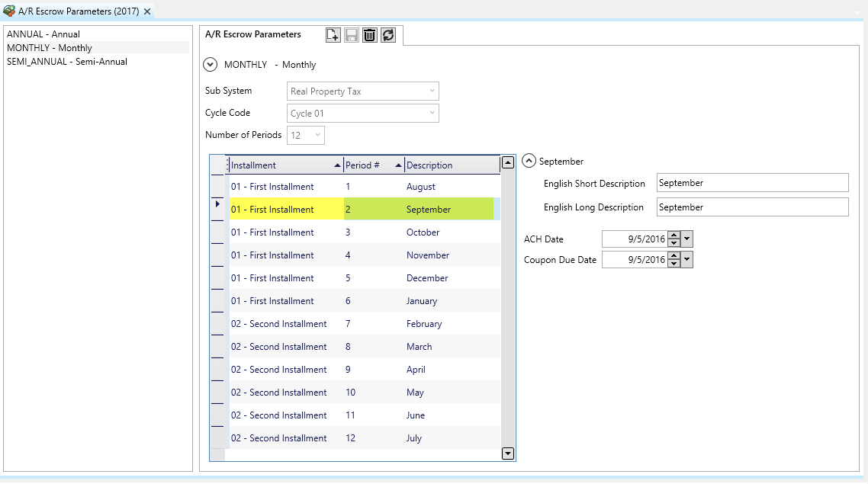Collapse the September details section
This screenshot has height=484, width=868.
click(x=529, y=162)
